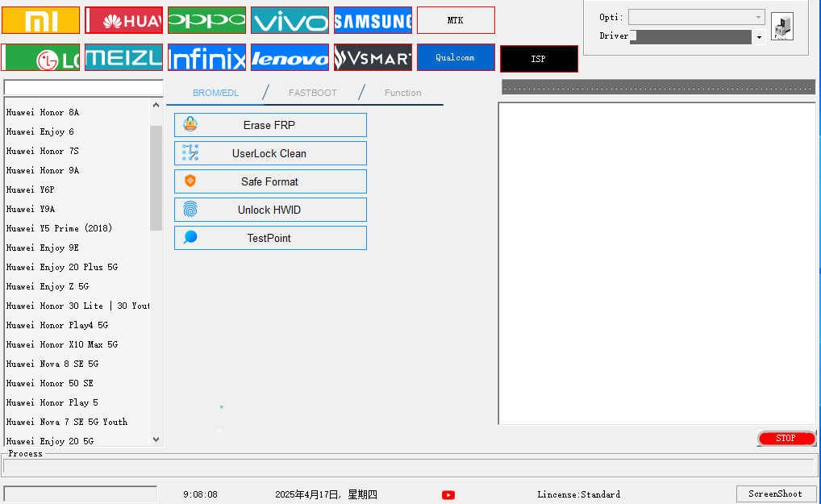Viewport: 821px width, 504px height.
Task: Select the Xiaomi Mi brand icon
Action: pyautogui.click(x=41, y=20)
